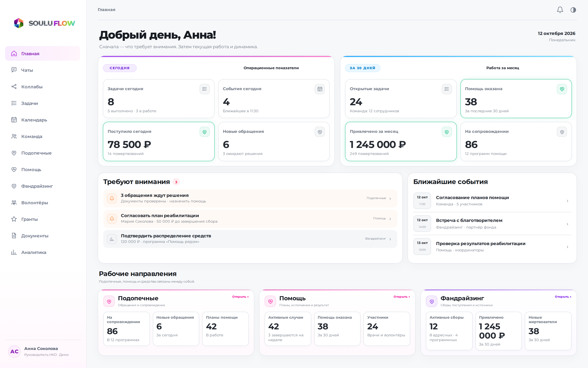Open Согласование планов помощи event chevron

coord(567,201)
